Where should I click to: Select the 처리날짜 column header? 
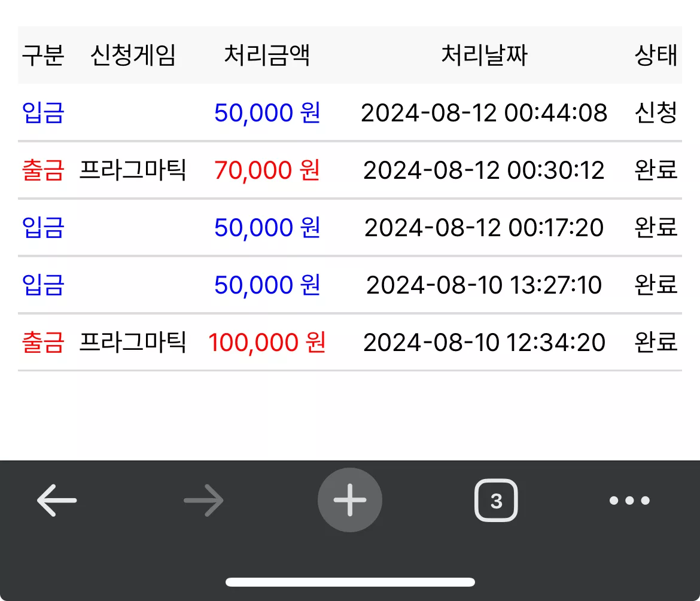tap(485, 56)
